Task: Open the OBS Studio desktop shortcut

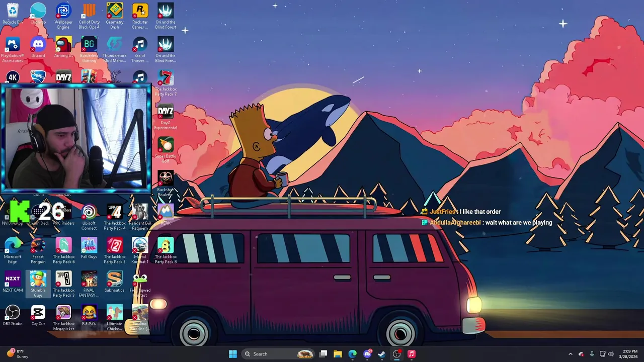Action: (x=13, y=316)
